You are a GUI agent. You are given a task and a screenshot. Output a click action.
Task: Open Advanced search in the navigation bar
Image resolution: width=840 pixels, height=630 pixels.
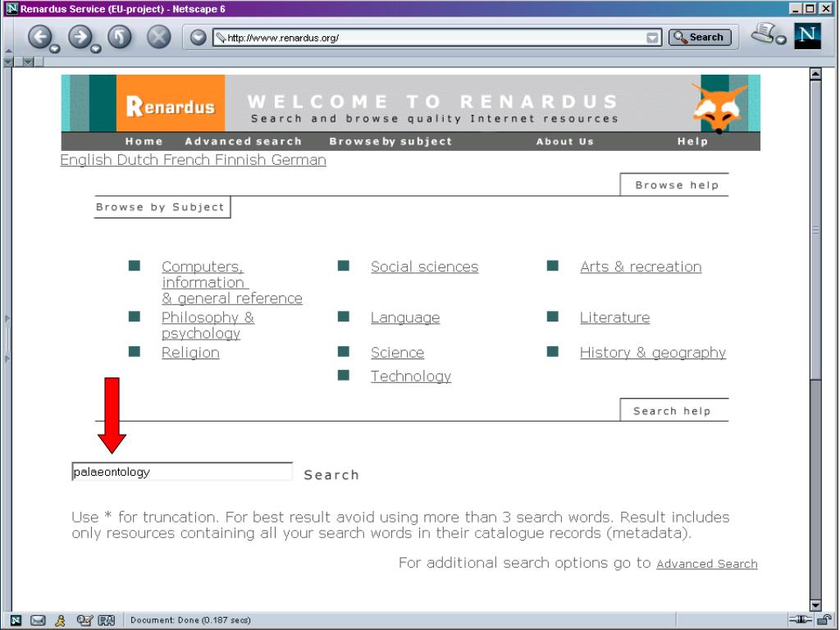point(243,141)
